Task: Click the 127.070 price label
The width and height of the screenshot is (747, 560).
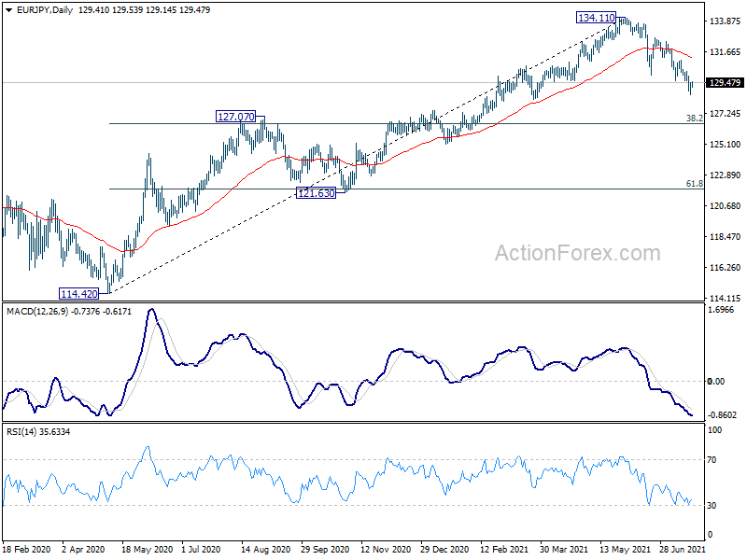Action: click(x=235, y=117)
